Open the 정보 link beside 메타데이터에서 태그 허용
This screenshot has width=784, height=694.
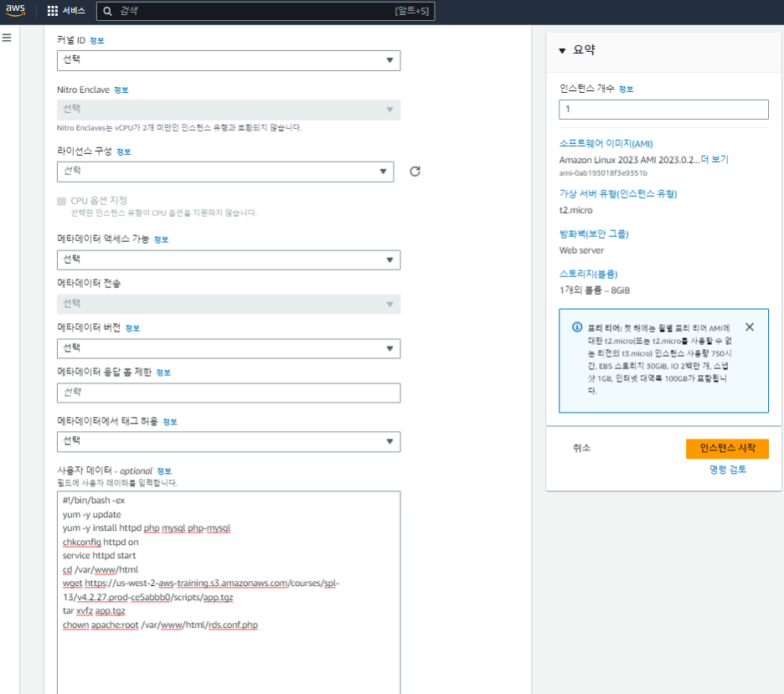(x=170, y=422)
